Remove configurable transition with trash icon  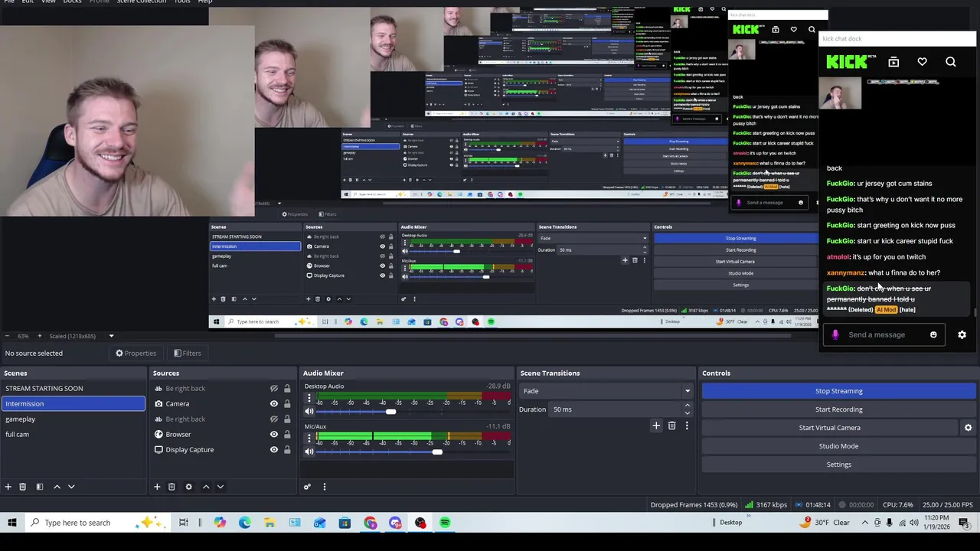pos(671,425)
